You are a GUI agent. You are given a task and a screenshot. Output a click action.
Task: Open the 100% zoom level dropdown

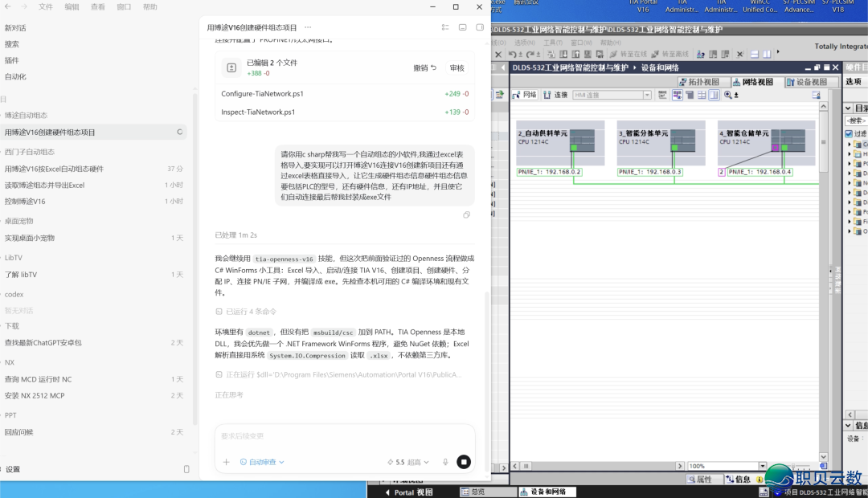(x=762, y=466)
